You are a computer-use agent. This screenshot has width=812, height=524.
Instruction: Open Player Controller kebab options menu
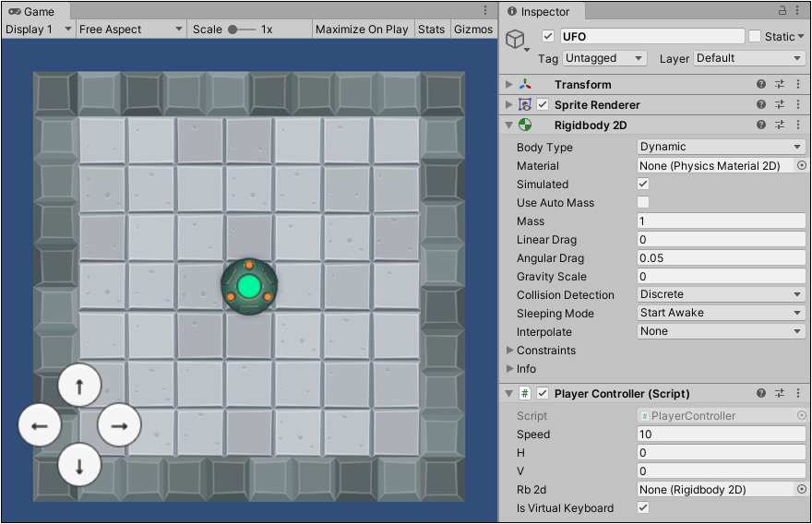[x=798, y=394]
